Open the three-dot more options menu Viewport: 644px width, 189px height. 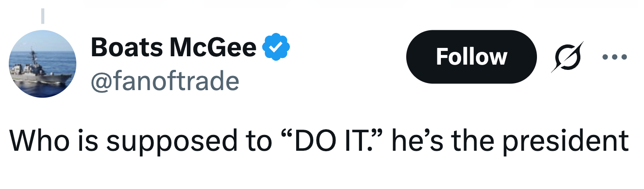614,57
